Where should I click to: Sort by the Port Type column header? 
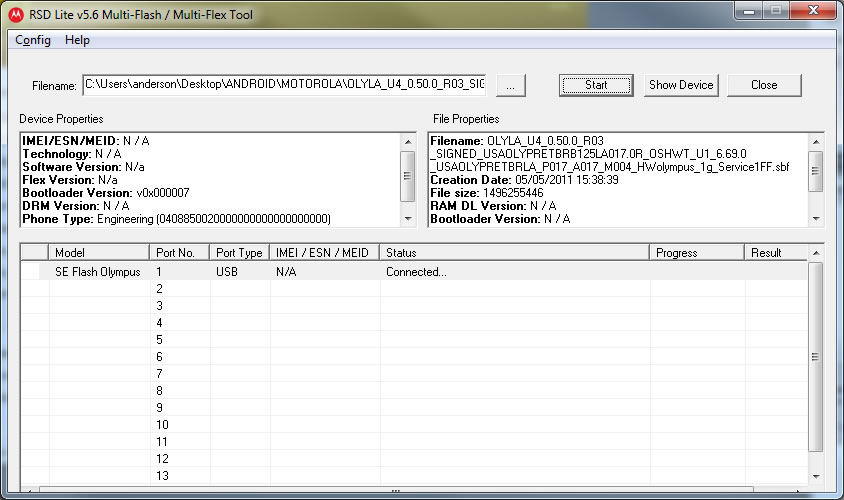239,252
